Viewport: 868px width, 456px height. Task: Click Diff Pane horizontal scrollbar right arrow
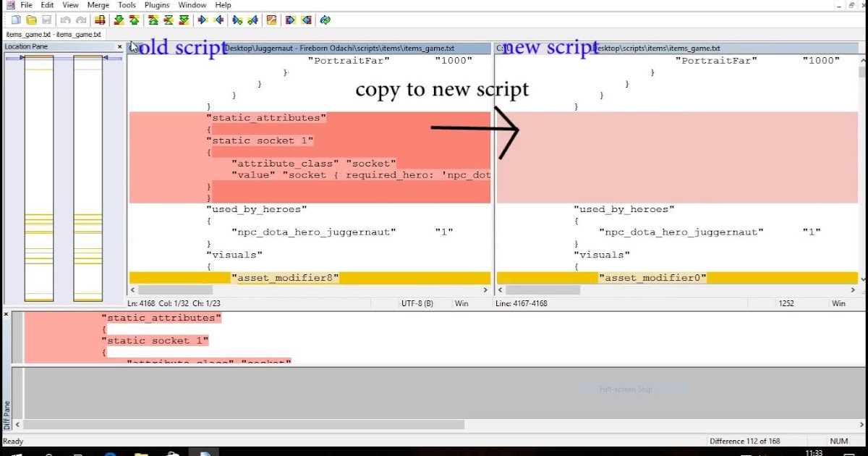click(x=861, y=424)
